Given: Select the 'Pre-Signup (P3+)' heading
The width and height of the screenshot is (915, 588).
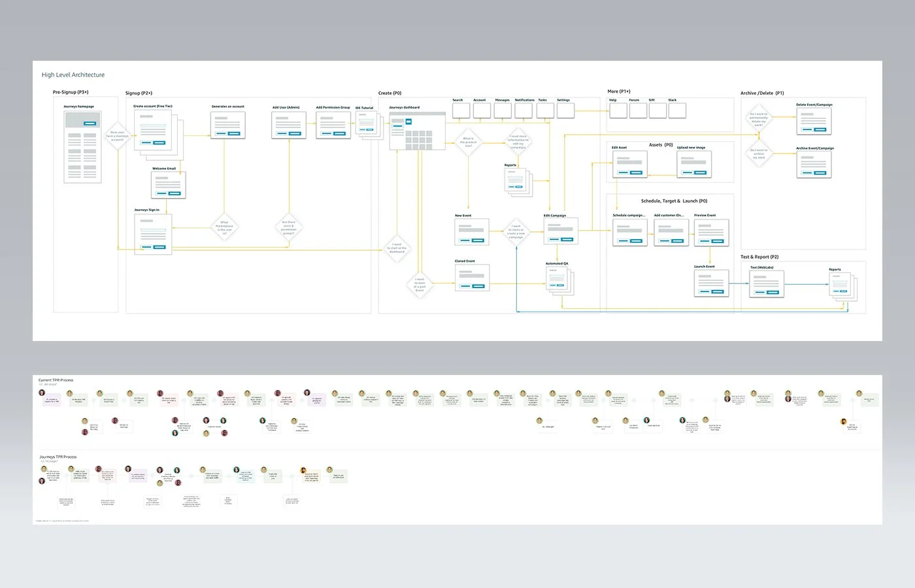Looking at the screenshot, I should (71, 92).
